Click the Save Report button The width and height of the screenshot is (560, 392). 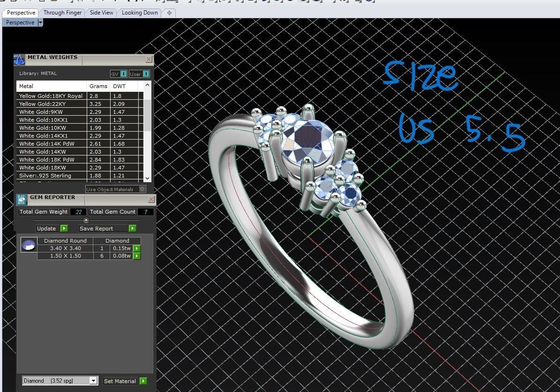click(104, 229)
